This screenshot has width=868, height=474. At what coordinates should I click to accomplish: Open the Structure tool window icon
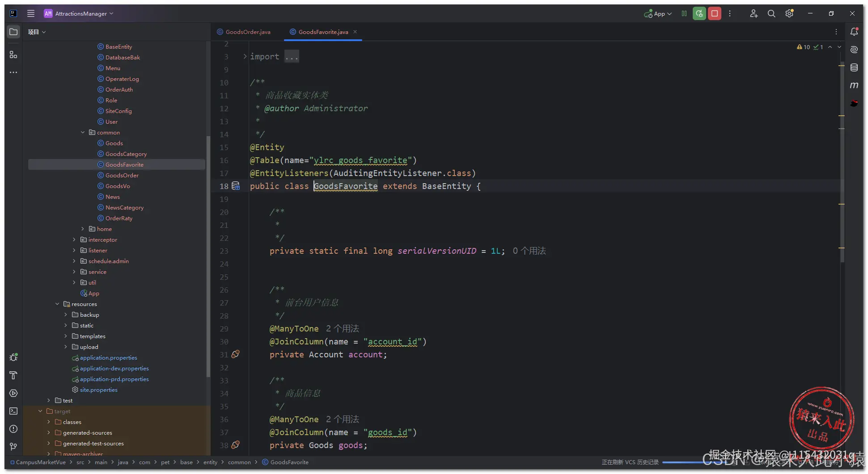coord(13,55)
